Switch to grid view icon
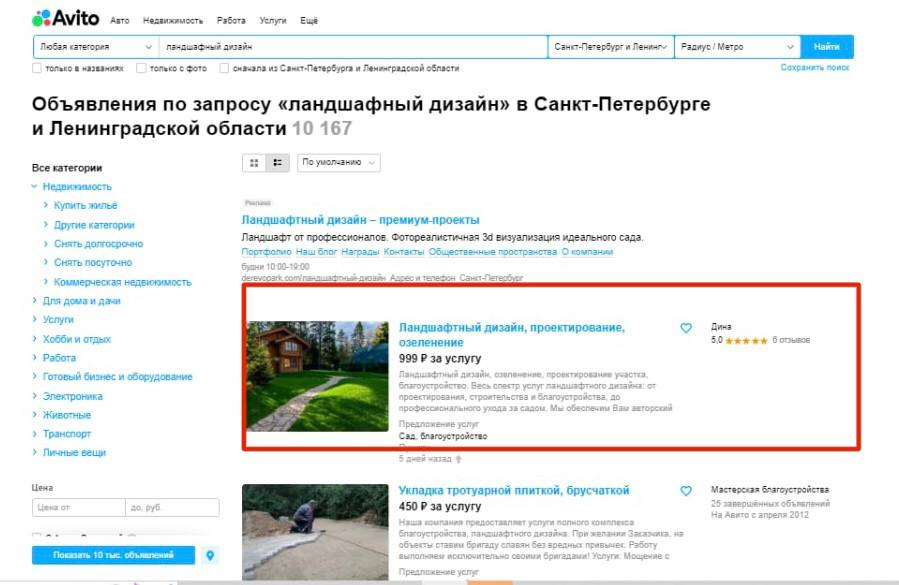Viewport: 899px width, 585px height. click(x=254, y=163)
